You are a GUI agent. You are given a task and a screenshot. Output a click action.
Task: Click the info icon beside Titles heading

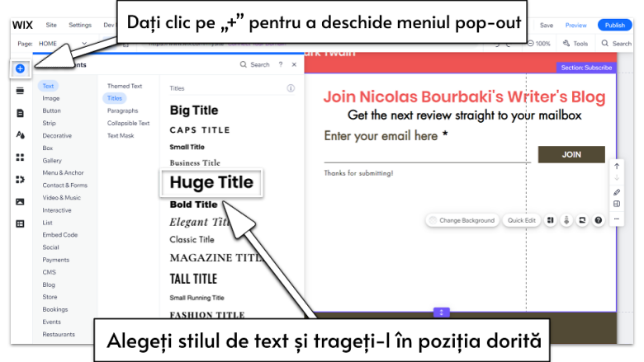pos(291,87)
